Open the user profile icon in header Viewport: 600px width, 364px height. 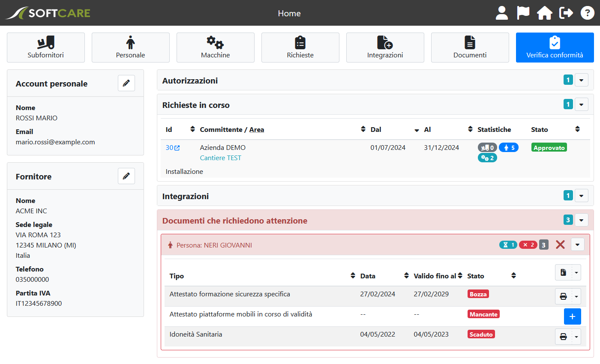pos(501,13)
